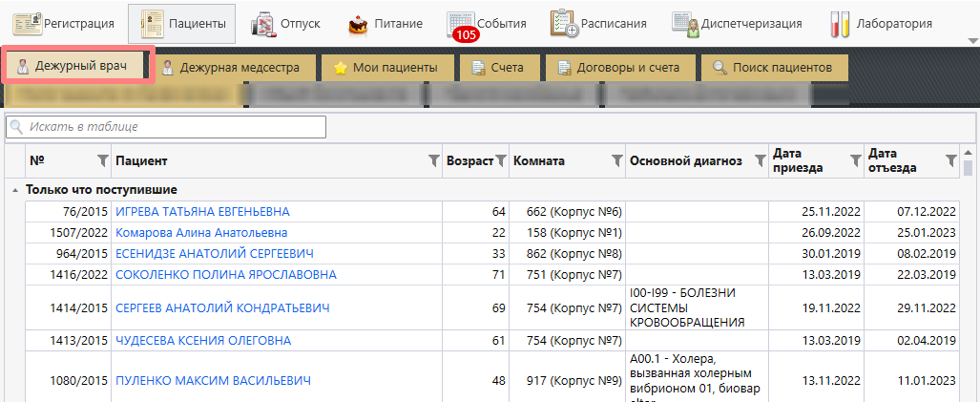Go to Поиск пациентов tab

pos(774,68)
